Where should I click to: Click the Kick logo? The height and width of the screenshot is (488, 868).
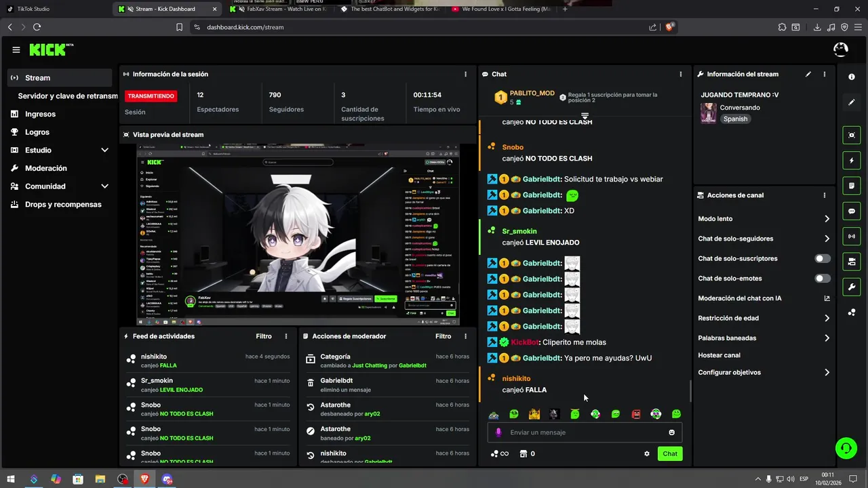(x=51, y=49)
